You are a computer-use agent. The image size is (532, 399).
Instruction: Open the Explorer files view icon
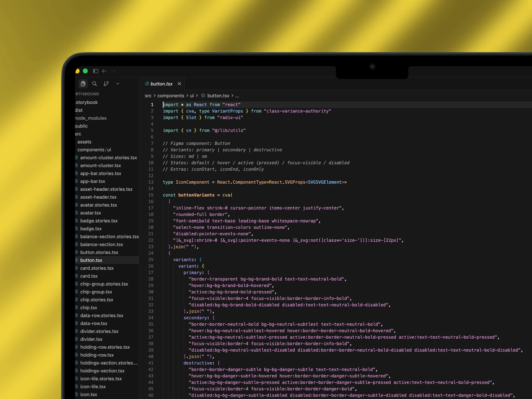83,84
